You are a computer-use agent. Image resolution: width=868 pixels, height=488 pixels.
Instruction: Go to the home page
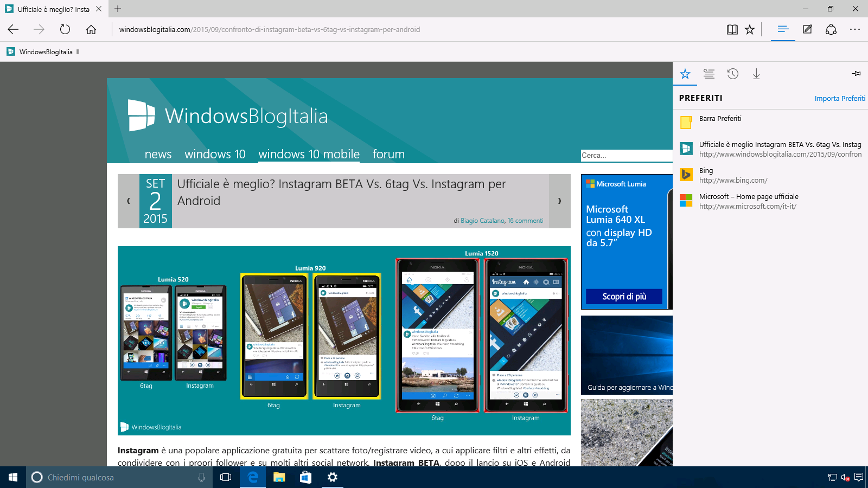(91, 29)
